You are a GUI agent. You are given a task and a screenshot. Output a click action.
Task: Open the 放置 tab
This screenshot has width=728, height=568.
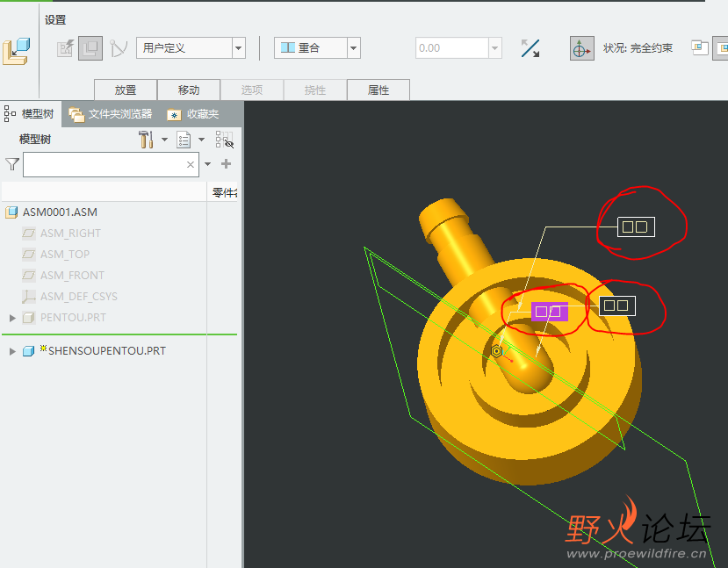coord(126,90)
